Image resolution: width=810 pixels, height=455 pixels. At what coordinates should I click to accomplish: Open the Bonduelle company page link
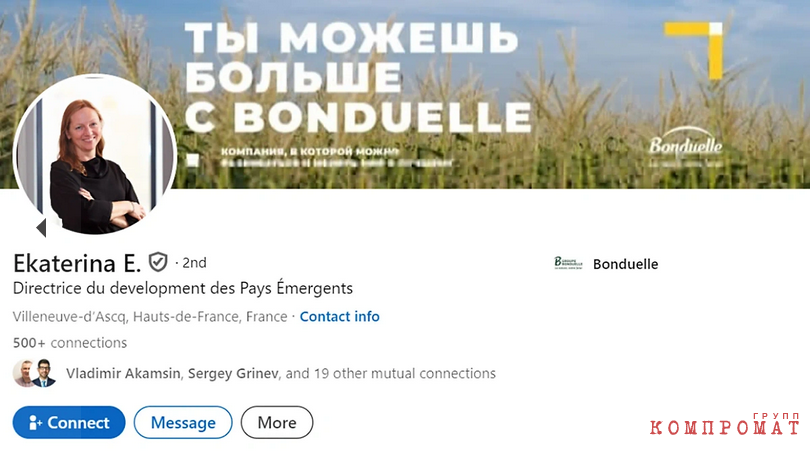click(625, 264)
